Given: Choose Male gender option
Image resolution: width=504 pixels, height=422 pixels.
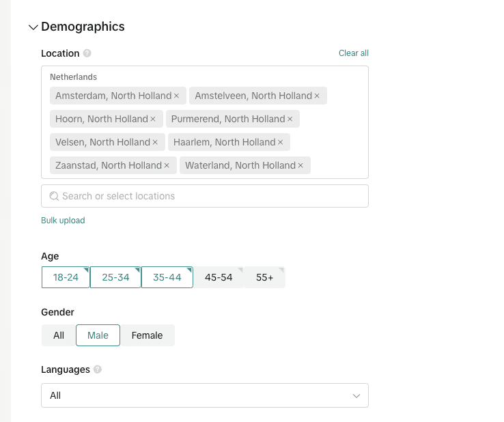Looking at the screenshot, I should [x=98, y=335].
